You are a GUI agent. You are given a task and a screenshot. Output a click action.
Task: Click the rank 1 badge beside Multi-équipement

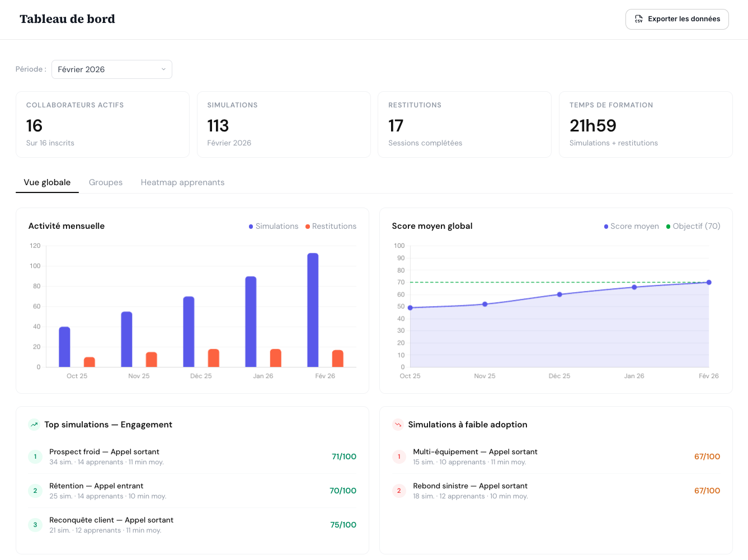399,457
